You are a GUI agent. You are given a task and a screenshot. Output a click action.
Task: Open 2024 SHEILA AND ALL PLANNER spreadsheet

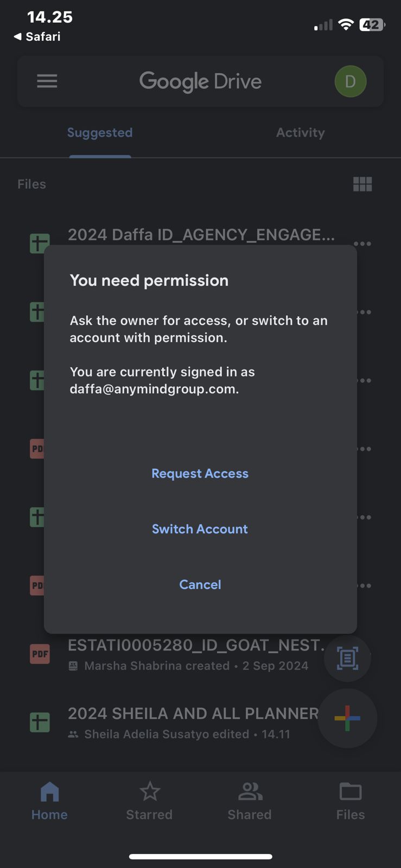click(193, 714)
